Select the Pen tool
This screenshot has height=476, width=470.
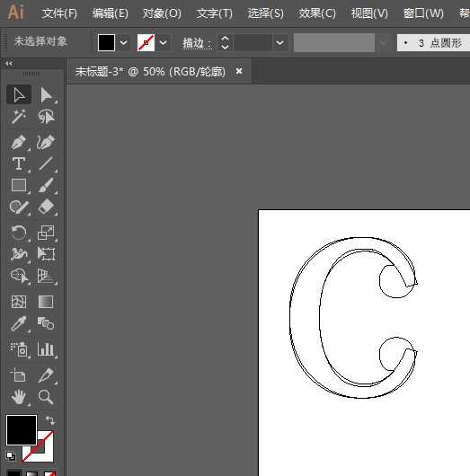19,142
